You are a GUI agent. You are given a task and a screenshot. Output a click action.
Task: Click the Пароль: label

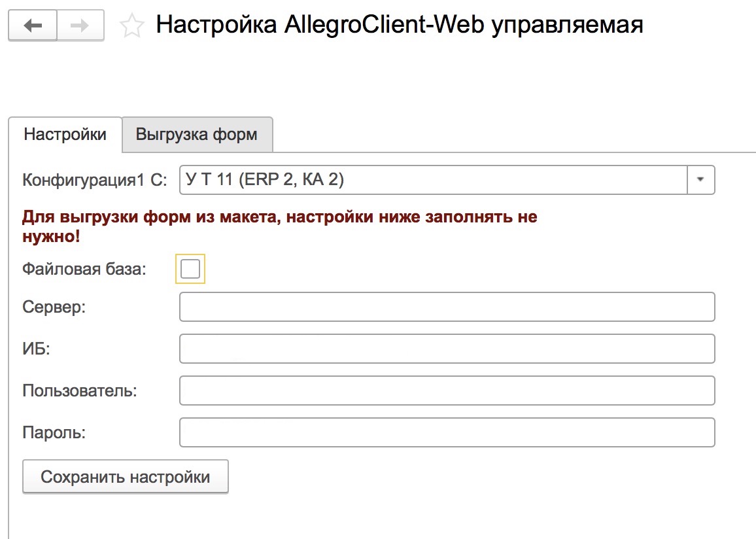coord(54,433)
